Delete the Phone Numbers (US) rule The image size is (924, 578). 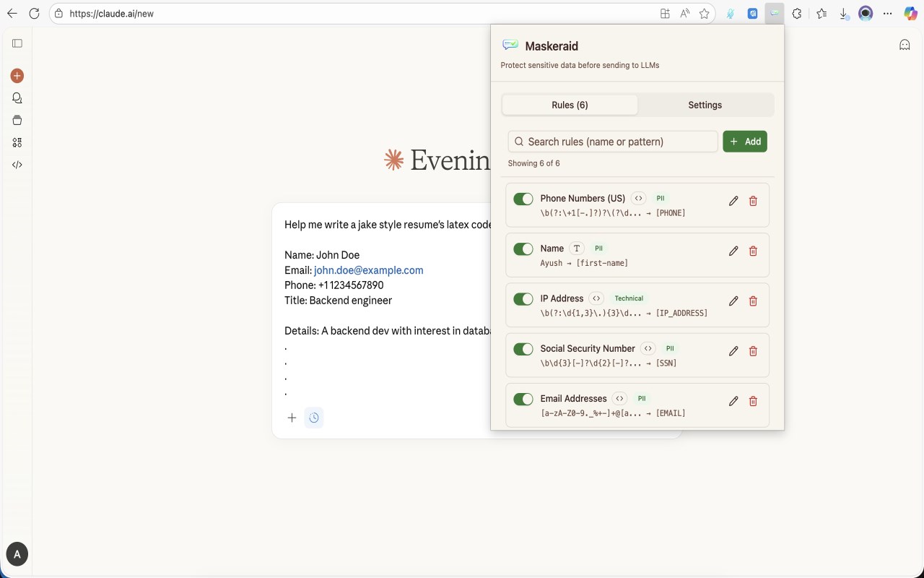coord(753,201)
